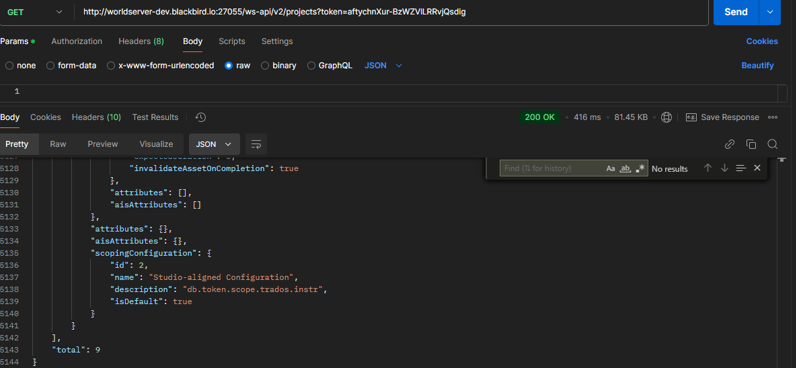This screenshot has height=368, width=796.
Task: Open the Scripts tab
Action: click(x=232, y=41)
